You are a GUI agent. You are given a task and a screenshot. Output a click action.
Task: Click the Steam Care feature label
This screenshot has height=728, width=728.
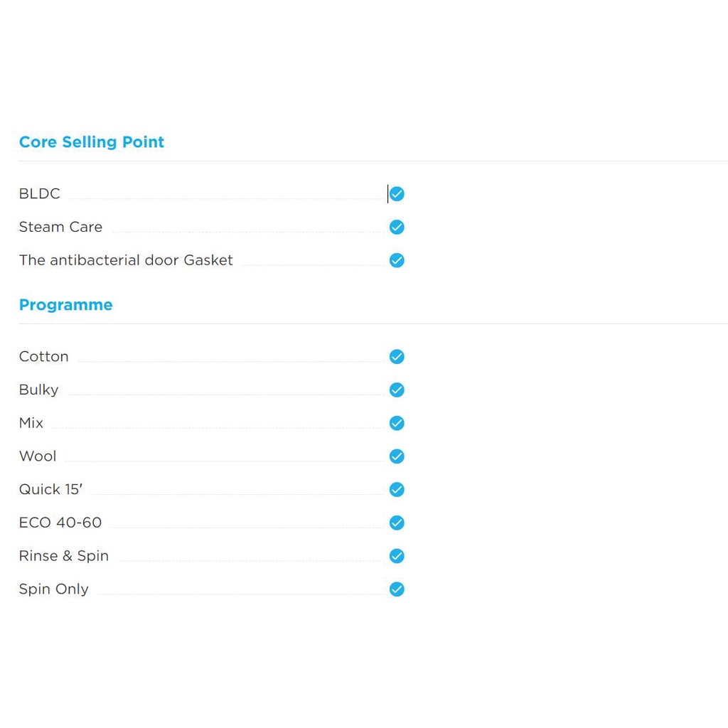[x=61, y=227]
